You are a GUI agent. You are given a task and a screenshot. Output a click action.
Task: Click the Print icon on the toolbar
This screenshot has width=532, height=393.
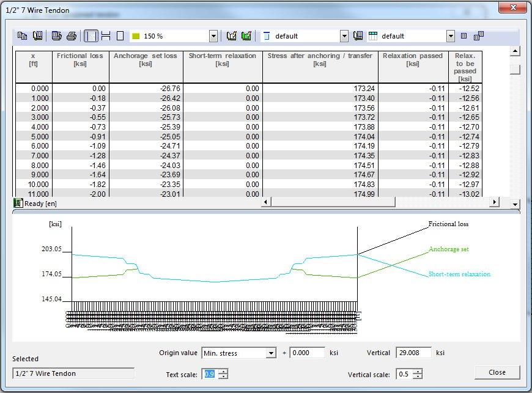[72, 35]
